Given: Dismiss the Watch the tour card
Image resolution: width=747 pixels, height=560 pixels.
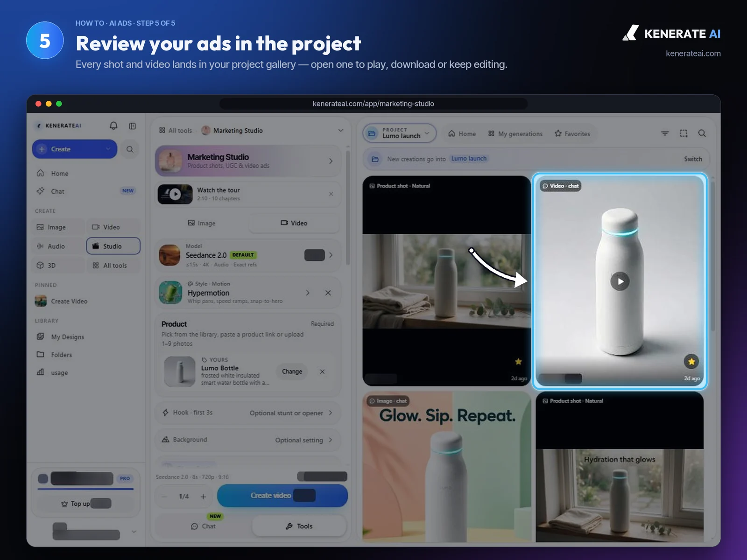Looking at the screenshot, I should [x=331, y=194].
